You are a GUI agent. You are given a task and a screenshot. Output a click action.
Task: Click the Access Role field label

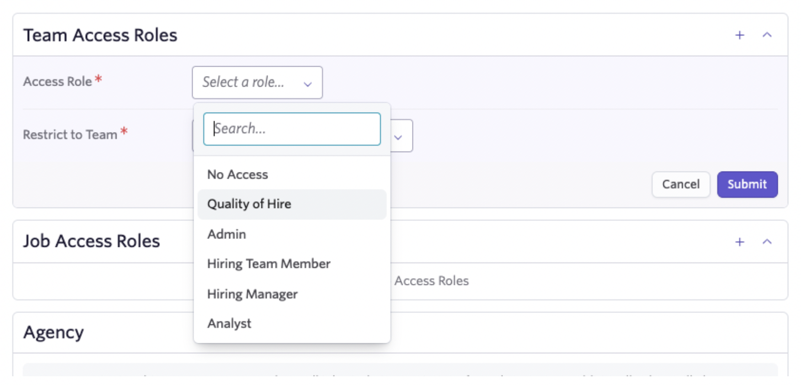(58, 81)
